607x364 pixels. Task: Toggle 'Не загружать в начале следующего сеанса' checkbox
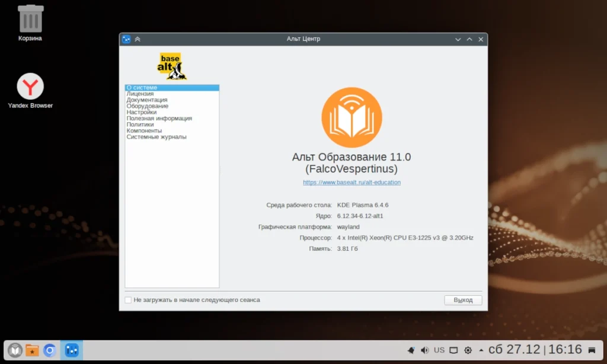(128, 300)
